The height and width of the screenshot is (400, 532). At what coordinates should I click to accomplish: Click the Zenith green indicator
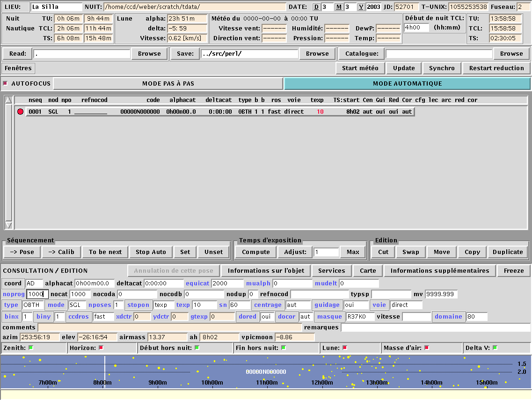pyautogui.click(x=31, y=348)
